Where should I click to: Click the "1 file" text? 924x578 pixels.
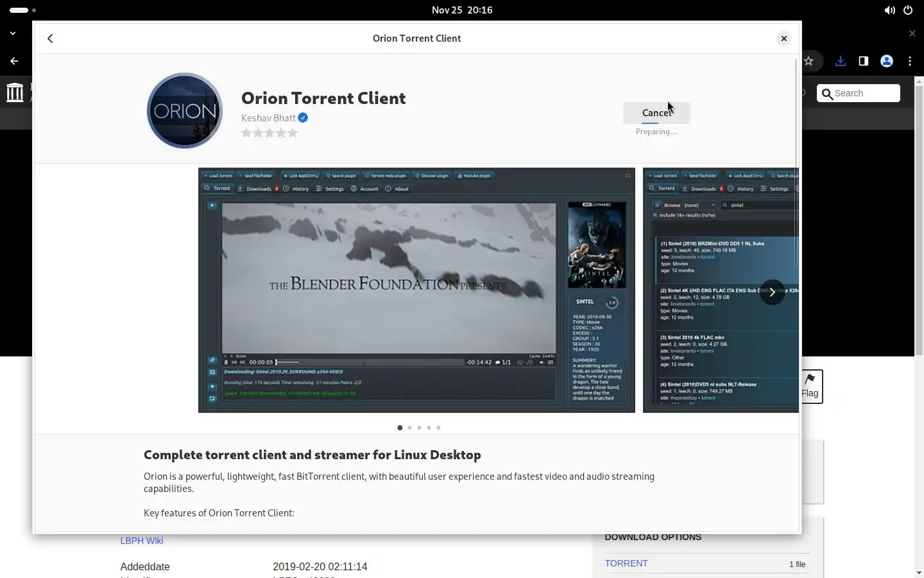click(x=797, y=565)
